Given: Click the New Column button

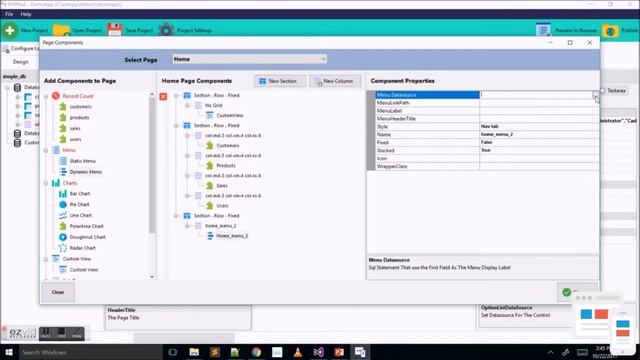Looking at the screenshot, I should point(335,81).
